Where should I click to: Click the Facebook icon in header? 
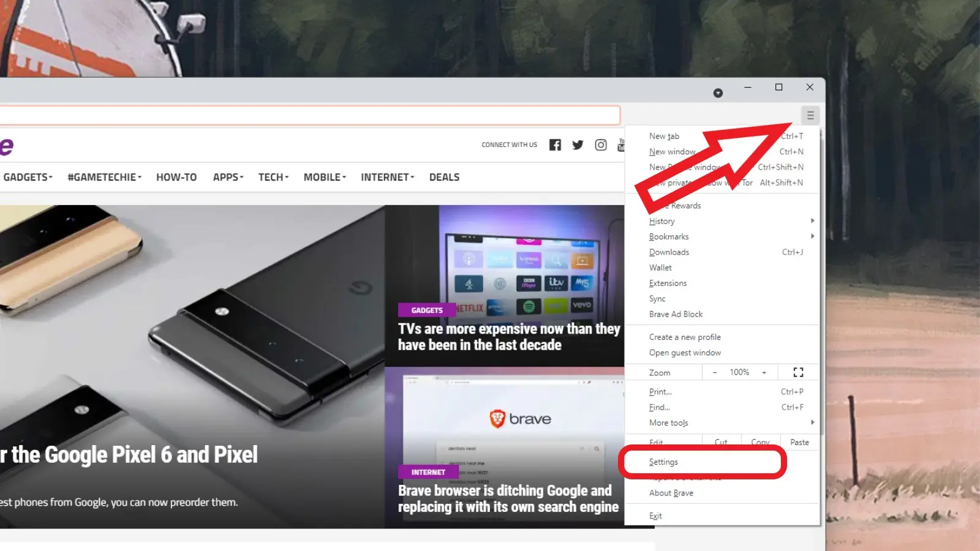click(x=555, y=145)
